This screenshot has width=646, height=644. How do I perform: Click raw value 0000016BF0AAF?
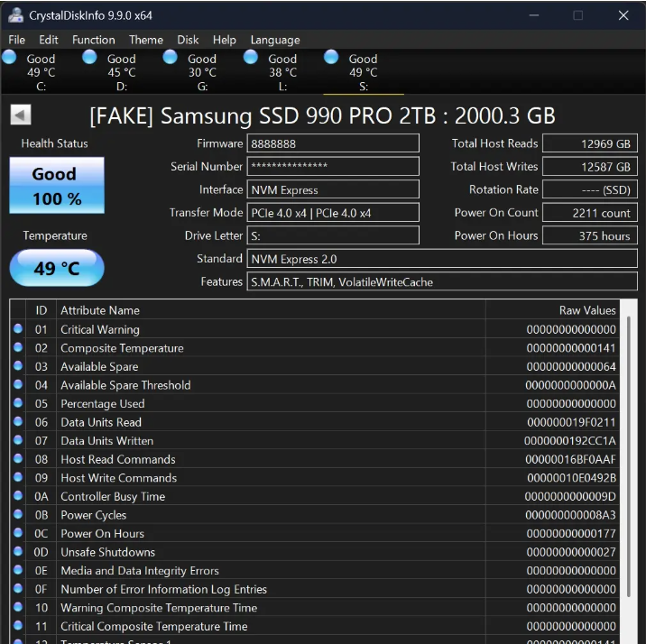coord(570,459)
